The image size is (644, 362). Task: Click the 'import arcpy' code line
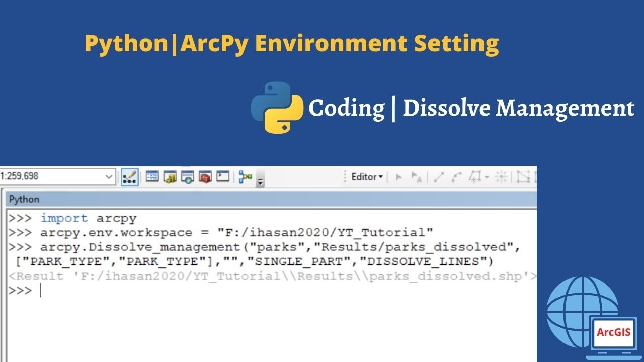(x=89, y=218)
